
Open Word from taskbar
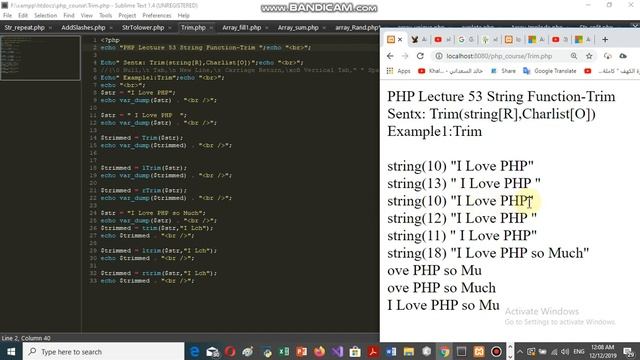pos(391,351)
